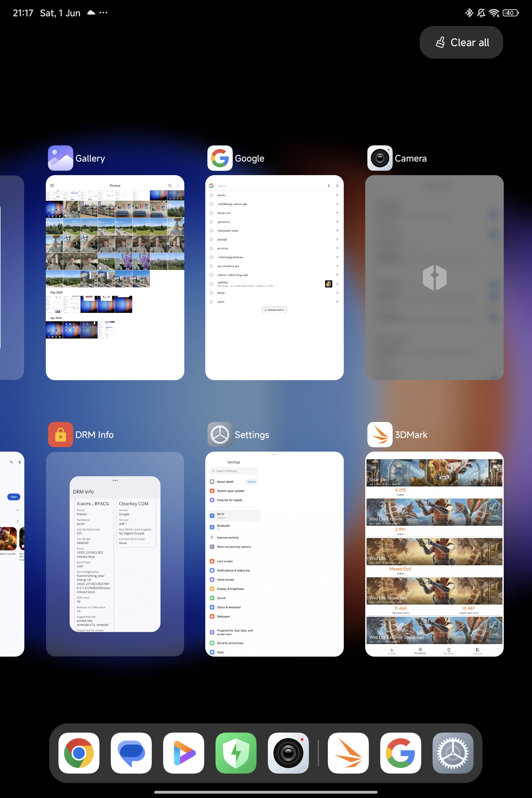The image size is (532, 798).
Task: Expand System apps updater option
Action: point(233,490)
